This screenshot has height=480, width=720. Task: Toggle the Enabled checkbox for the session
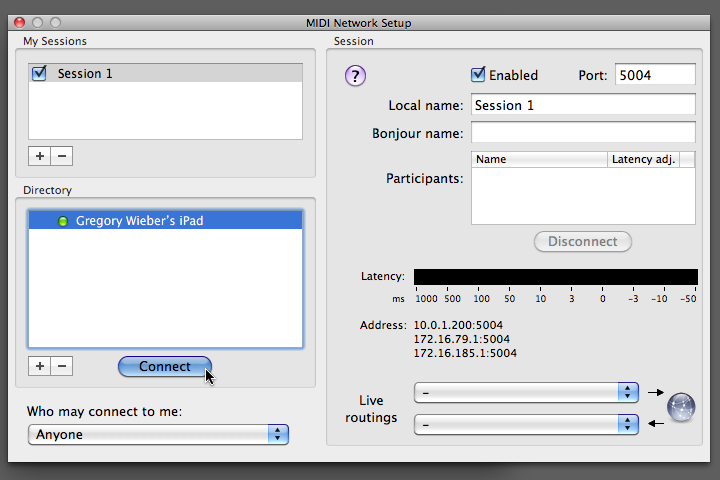coord(479,75)
